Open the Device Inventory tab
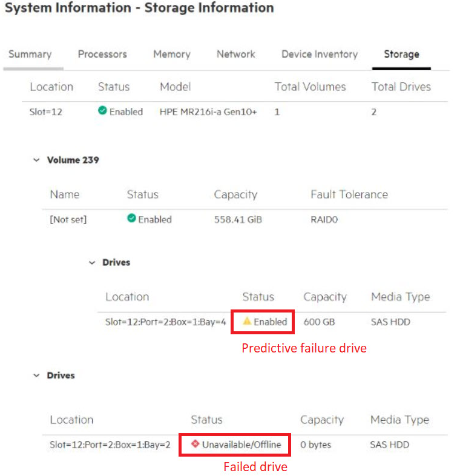This screenshot has height=476, width=460. 320,55
